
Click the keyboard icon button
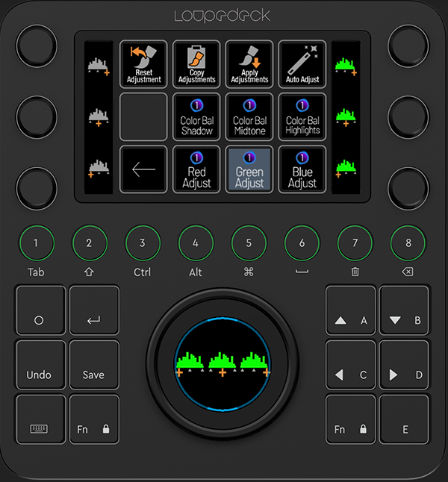click(40, 419)
